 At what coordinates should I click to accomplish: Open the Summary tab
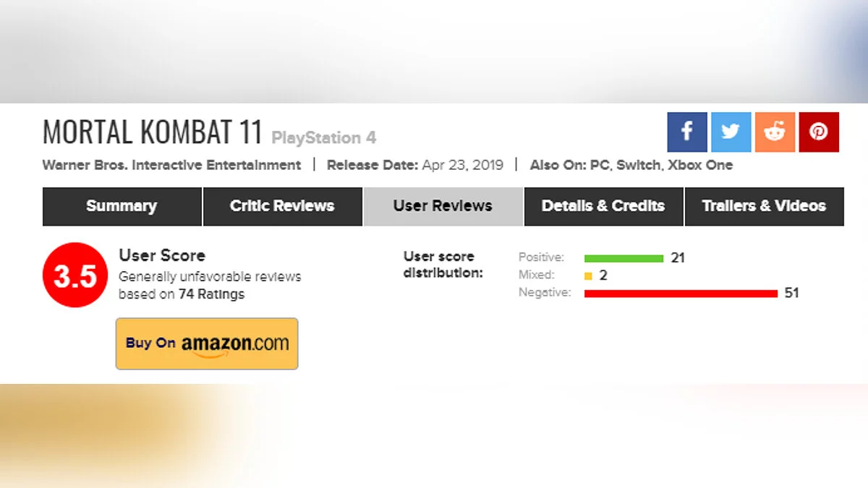[x=122, y=206]
